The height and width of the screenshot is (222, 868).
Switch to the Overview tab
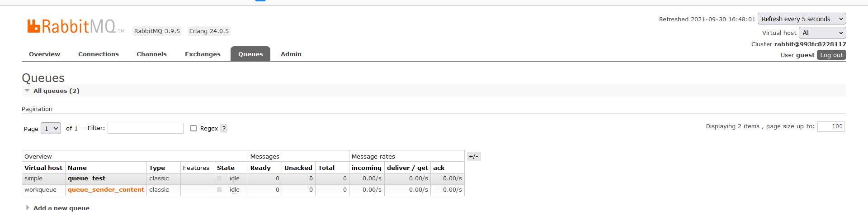44,54
